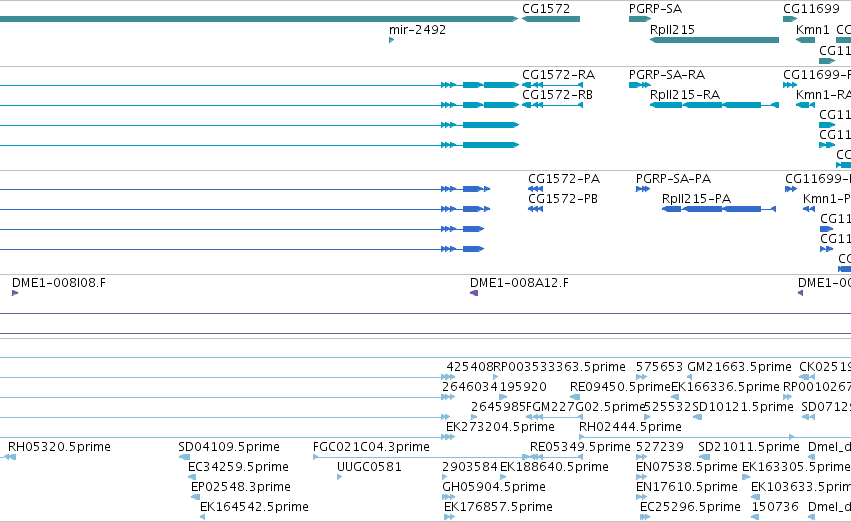Select the SD04109.5prime EST glyph
This screenshot has width=851, height=522.
tap(185, 457)
